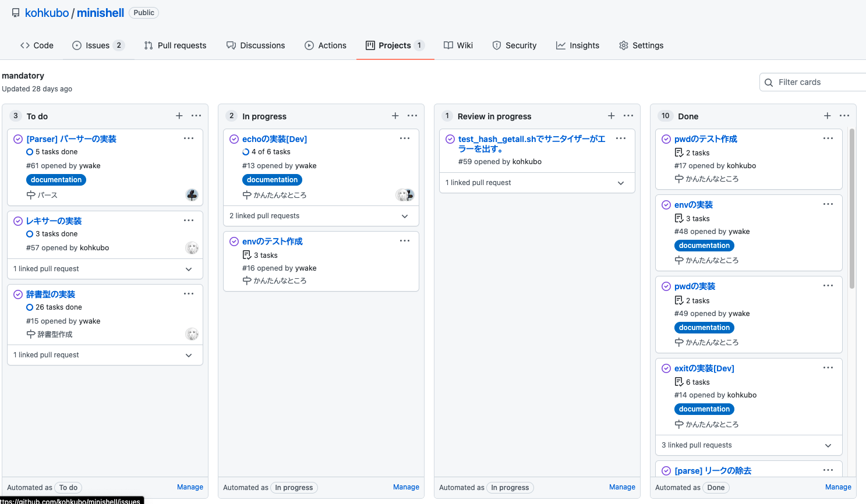The image size is (866, 504).
Task: Switch to the Actions tab
Action: [x=326, y=45]
